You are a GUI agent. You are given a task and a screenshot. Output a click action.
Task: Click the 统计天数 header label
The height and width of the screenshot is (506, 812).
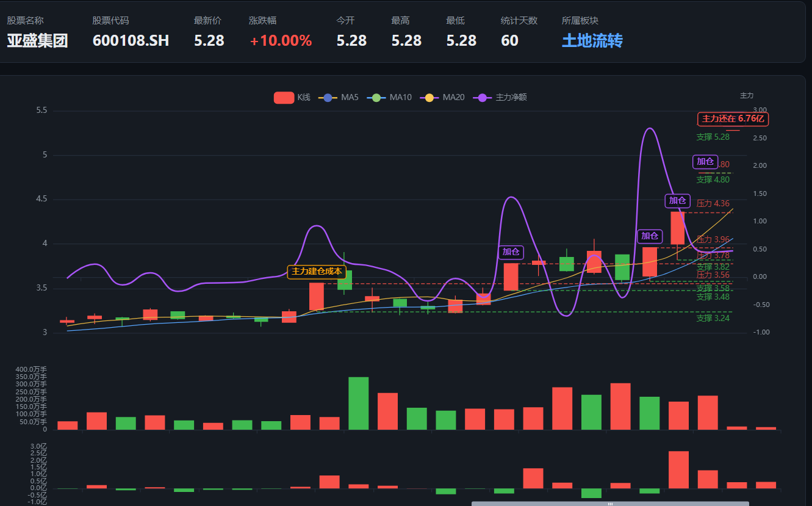click(x=519, y=20)
